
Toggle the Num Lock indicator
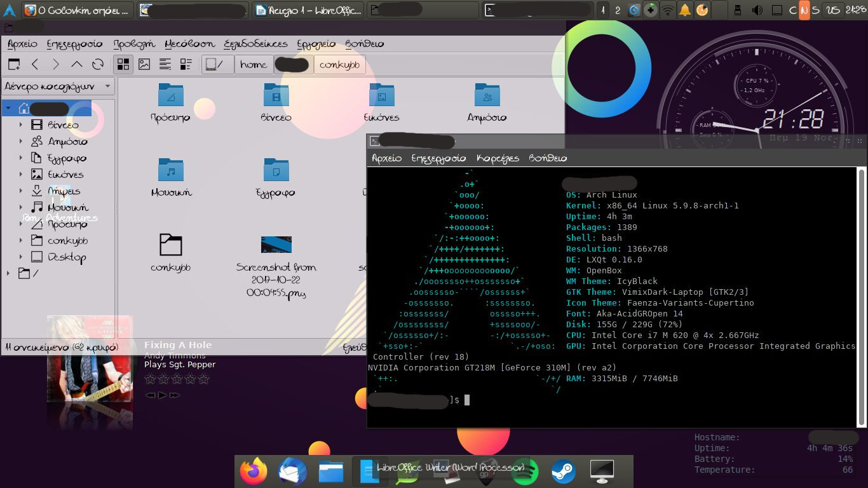[x=804, y=10]
